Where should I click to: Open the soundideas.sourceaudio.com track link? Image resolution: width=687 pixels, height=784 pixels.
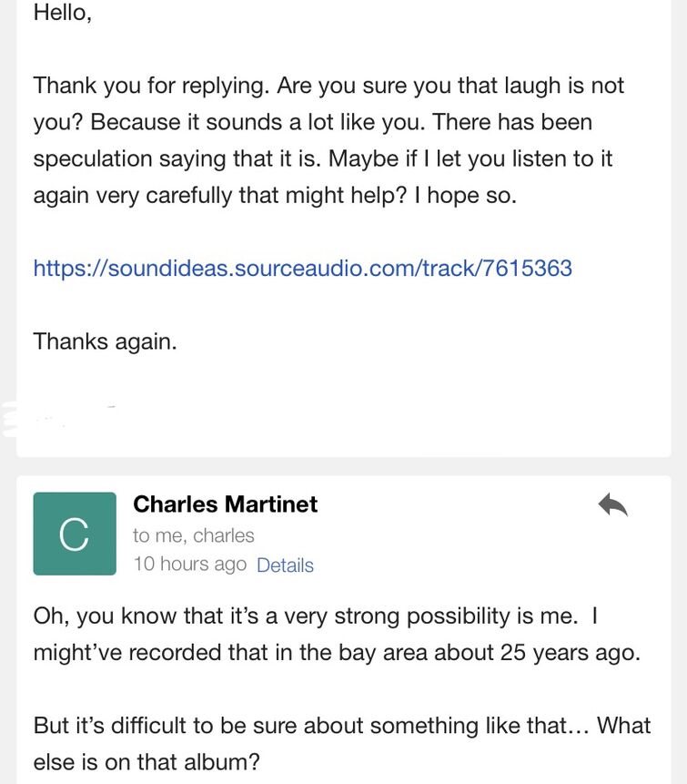(x=302, y=268)
